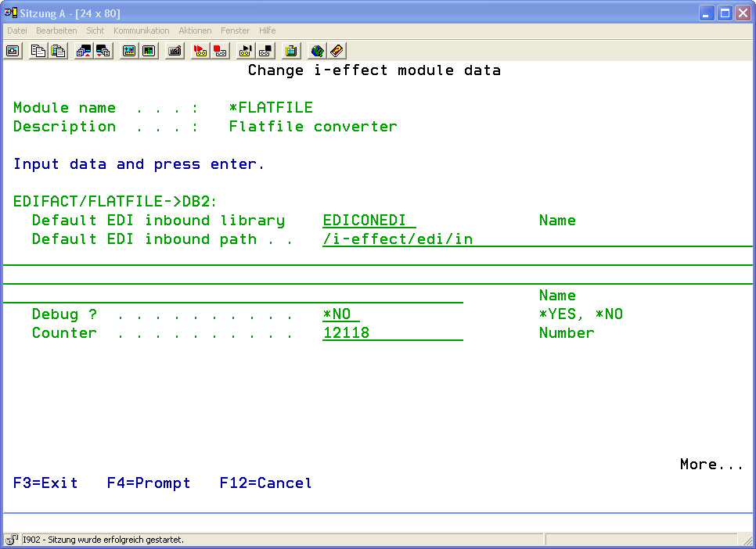Open the keyboard remap icon
The width and height of the screenshot is (756, 549).
(x=175, y=51)
